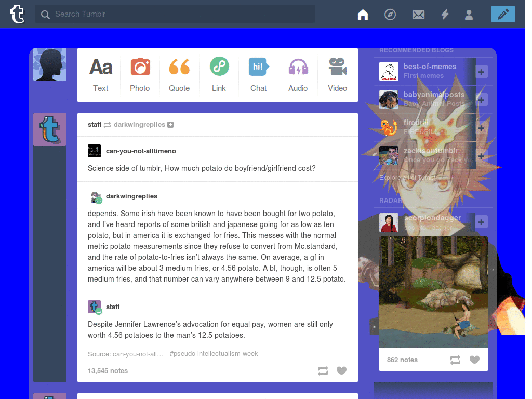
Task: Like the Radar post
Action: click(474, 360)
